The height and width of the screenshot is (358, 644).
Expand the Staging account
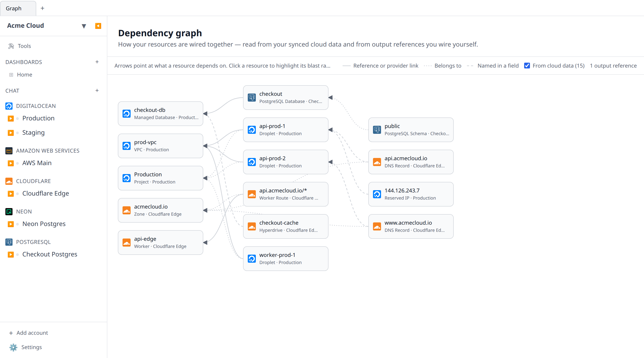[11, 133]
